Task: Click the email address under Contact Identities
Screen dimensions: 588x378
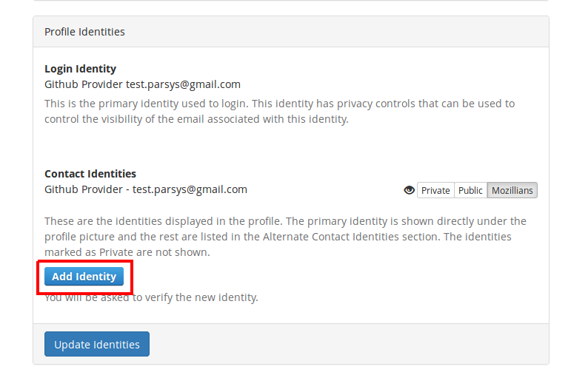Action: point(190,189)
